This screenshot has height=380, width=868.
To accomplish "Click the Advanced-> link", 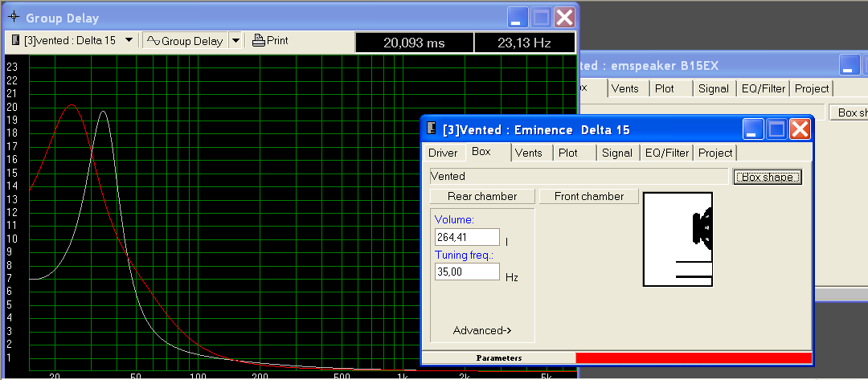I will pos(482,330).
